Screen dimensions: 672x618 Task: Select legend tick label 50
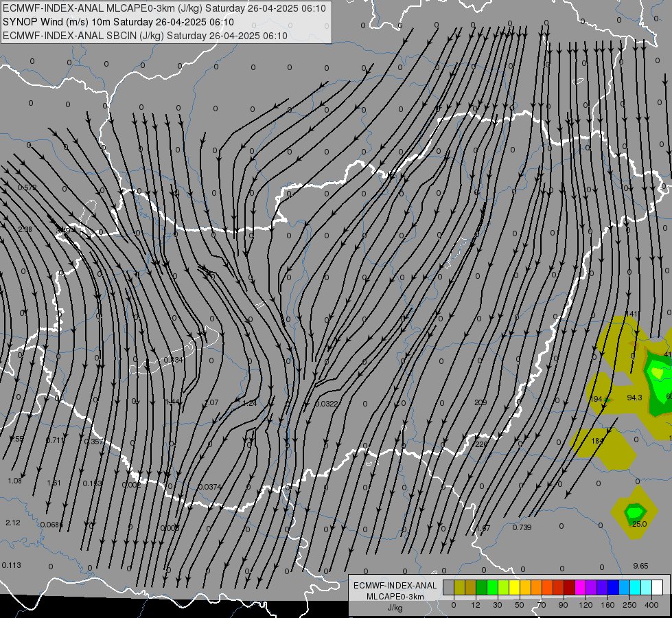tap(520, 605)
